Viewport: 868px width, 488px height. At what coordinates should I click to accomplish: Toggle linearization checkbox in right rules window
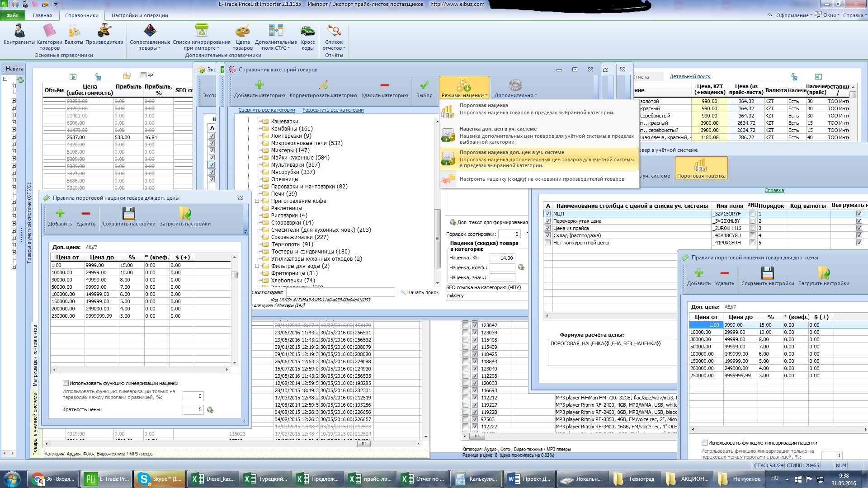tap(704, 443)
